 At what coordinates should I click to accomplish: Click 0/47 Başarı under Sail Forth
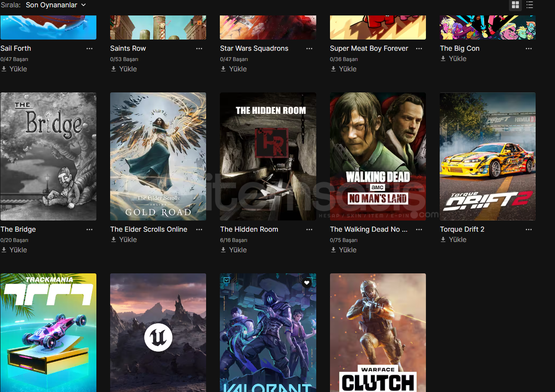[14, 59]
